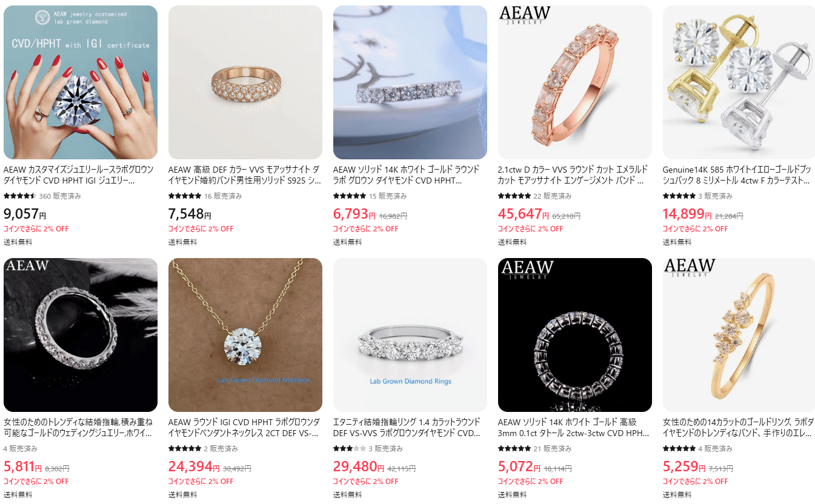View the circular eternity band on black background
The width and height of the screenshot is (815, 504).
[x=575, y=335]
